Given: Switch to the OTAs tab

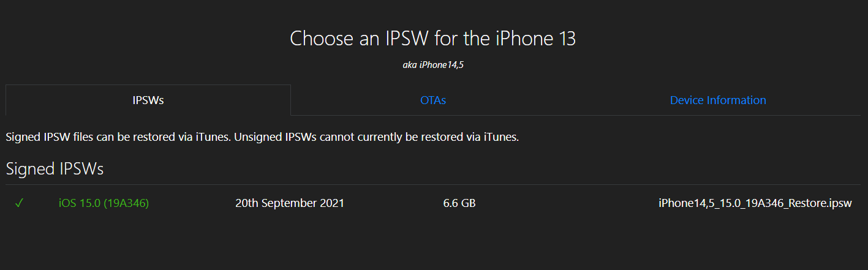Looking at the screenshot, I should tap(433, 100).
